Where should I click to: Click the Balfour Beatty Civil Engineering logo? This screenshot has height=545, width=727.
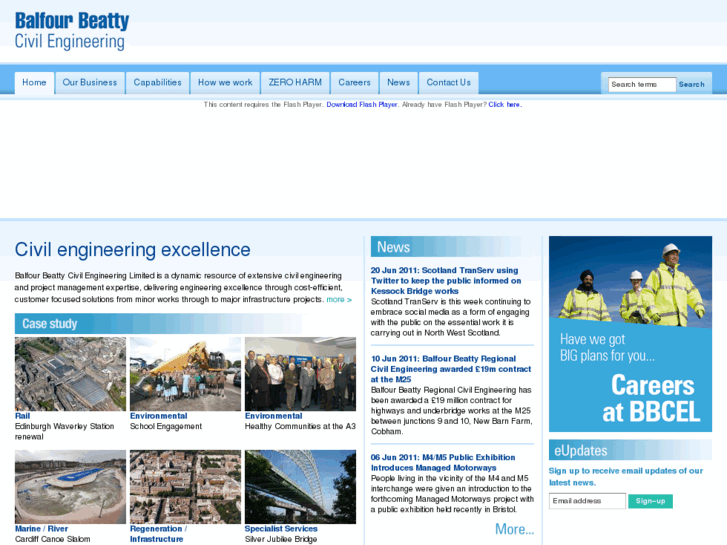coord(72,31)
